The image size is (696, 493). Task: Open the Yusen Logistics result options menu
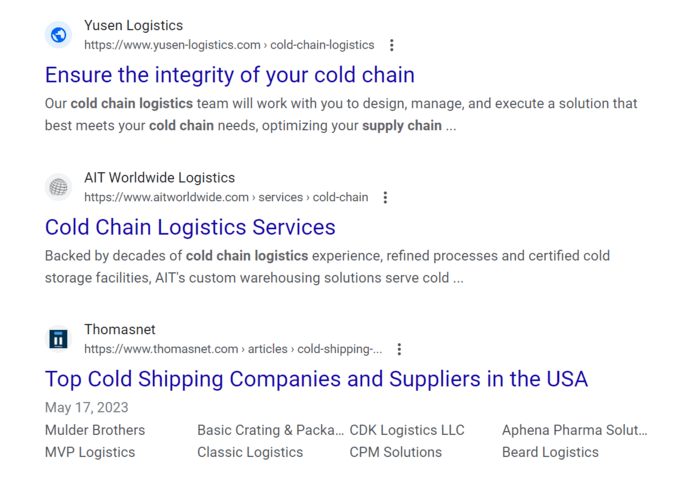click(392, 45)
